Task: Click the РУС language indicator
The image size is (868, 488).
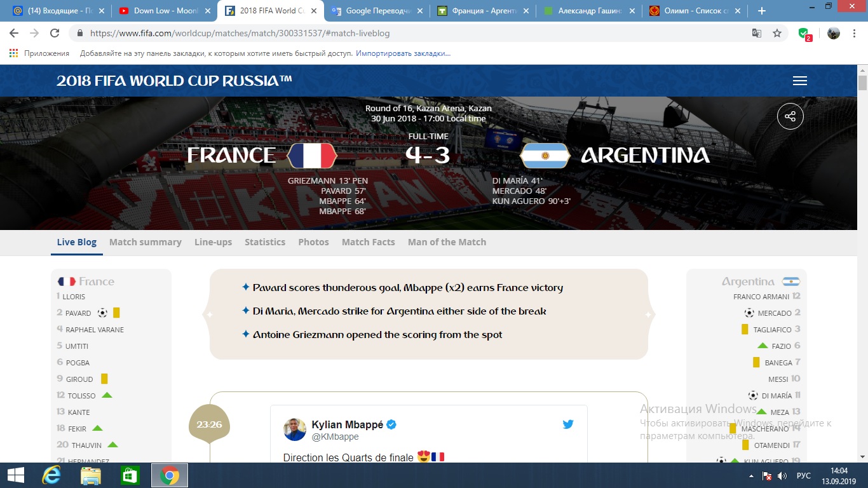Action: pyautogui.click(x=804, y=476)
